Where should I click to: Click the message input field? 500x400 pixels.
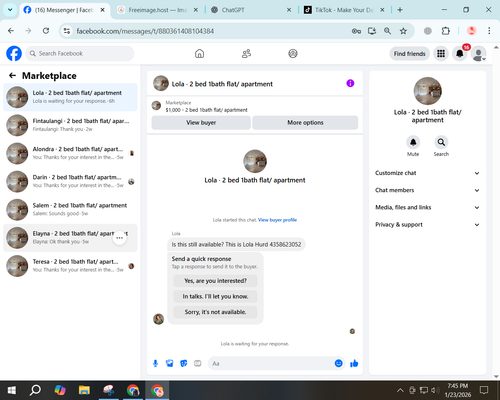(271, 363)
